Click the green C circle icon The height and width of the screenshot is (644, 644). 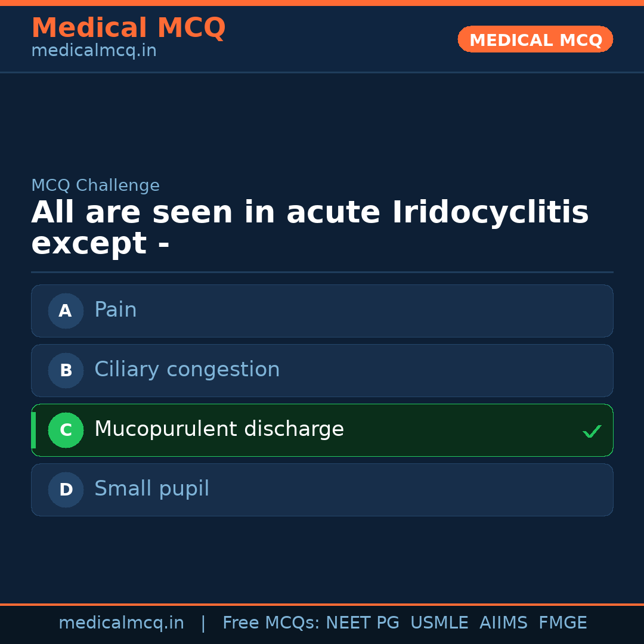tap(66, 430)
